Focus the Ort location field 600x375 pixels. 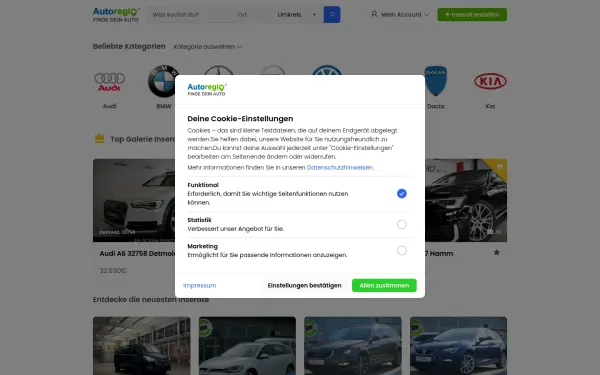point(253,15)
